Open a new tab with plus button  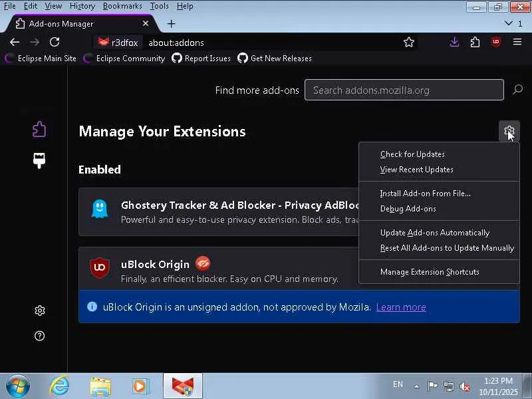[x=172, y=24]
